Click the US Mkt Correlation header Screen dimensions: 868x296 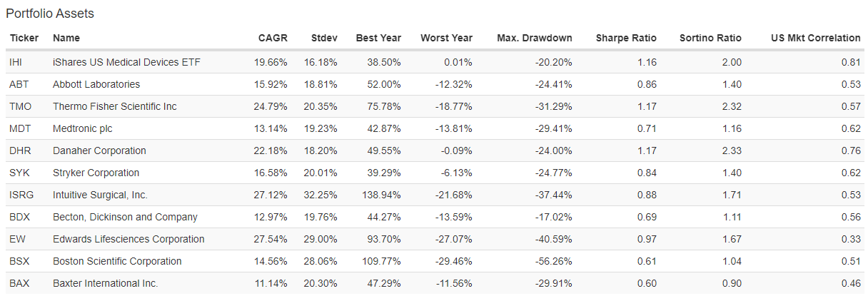coord(815,38)
